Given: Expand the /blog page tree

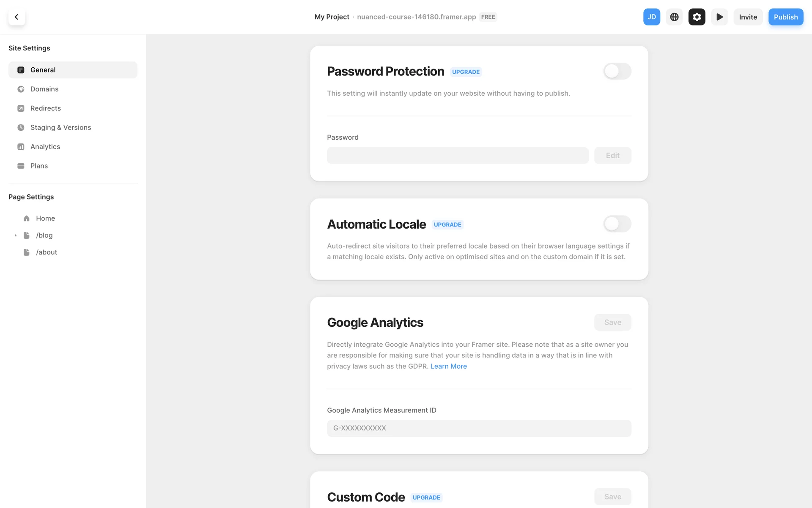Looking at the screenshot, I should point(16,235).
